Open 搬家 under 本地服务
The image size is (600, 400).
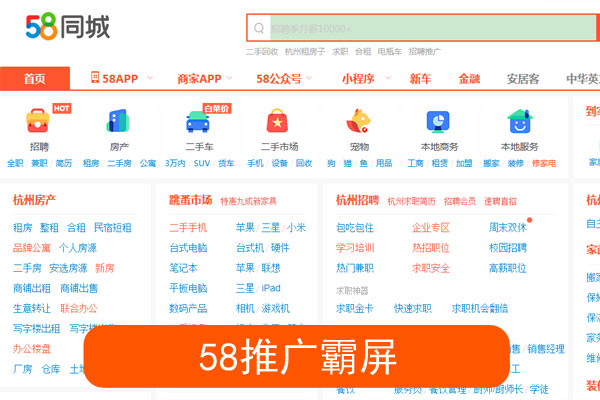[x=491, y=163]
